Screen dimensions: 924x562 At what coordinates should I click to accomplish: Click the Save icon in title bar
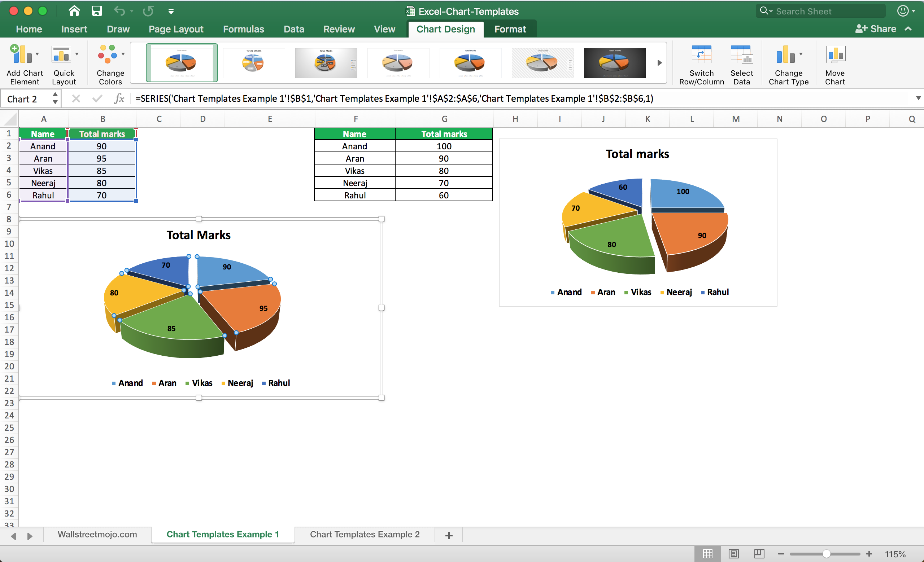pos(97,11)
